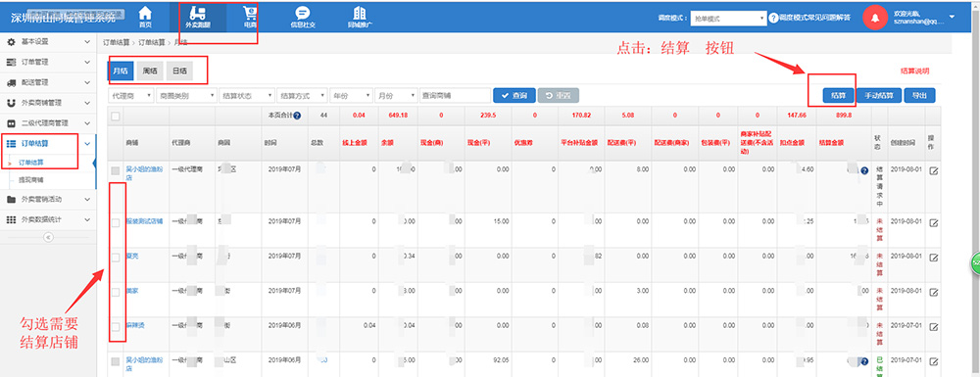Click help icon beside 本页合计

click(x=297, y=116)
